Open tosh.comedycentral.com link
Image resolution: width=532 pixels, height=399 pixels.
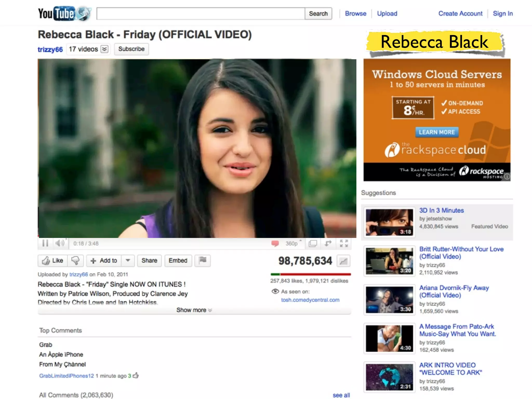tap(310, 300)
